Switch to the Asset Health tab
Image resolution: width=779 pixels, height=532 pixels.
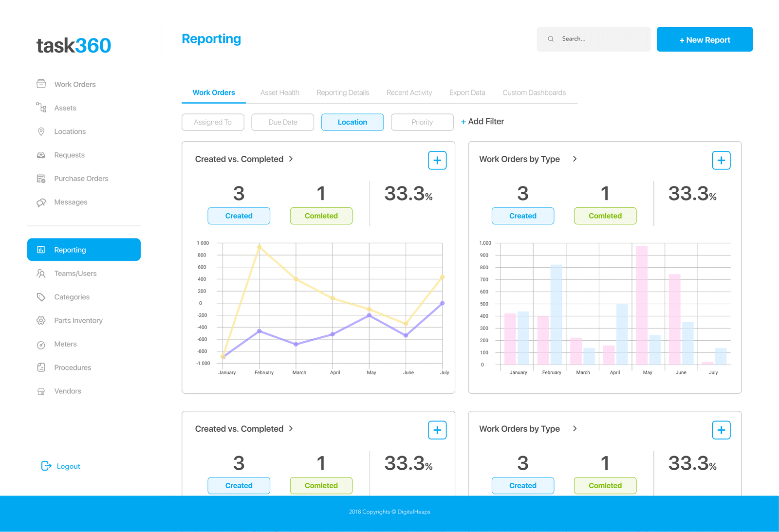[279, 92]
